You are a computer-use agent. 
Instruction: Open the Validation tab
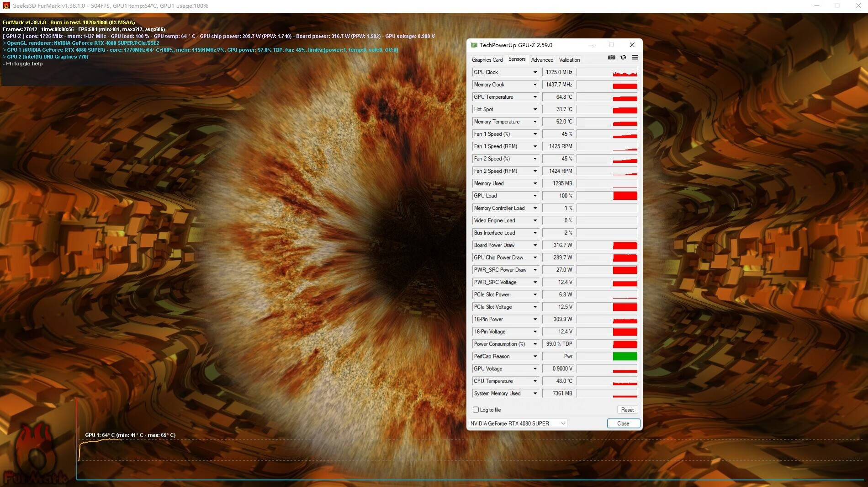569,60
